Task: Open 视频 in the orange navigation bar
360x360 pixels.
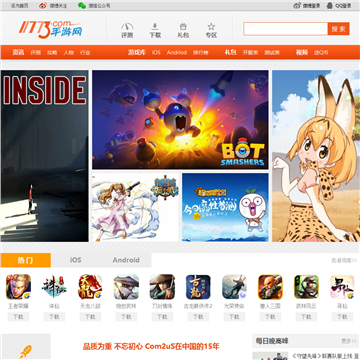Action: tap(302, 52)
